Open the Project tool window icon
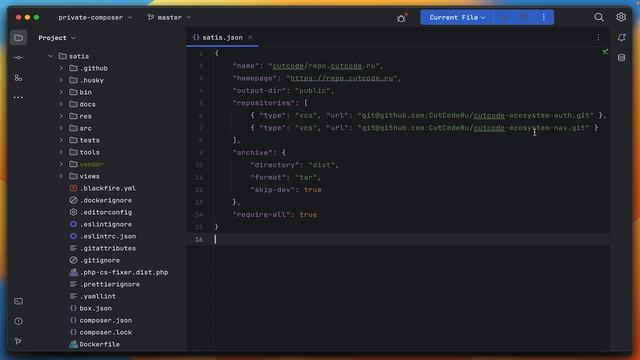 click(18, 38)
